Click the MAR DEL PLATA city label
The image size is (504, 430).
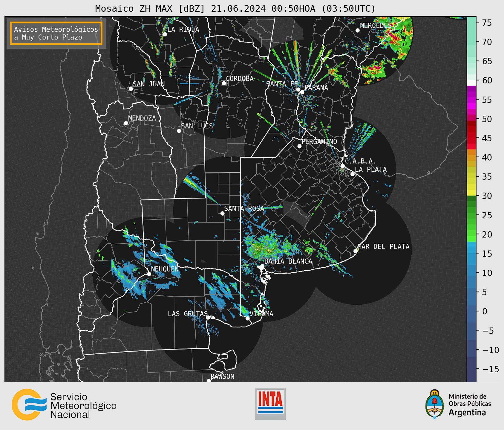pos(383,247)
